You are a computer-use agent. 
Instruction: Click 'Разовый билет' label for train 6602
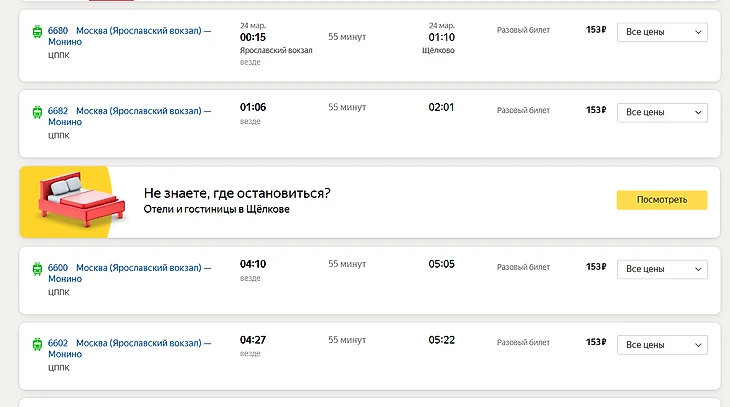tap(523, 343)
